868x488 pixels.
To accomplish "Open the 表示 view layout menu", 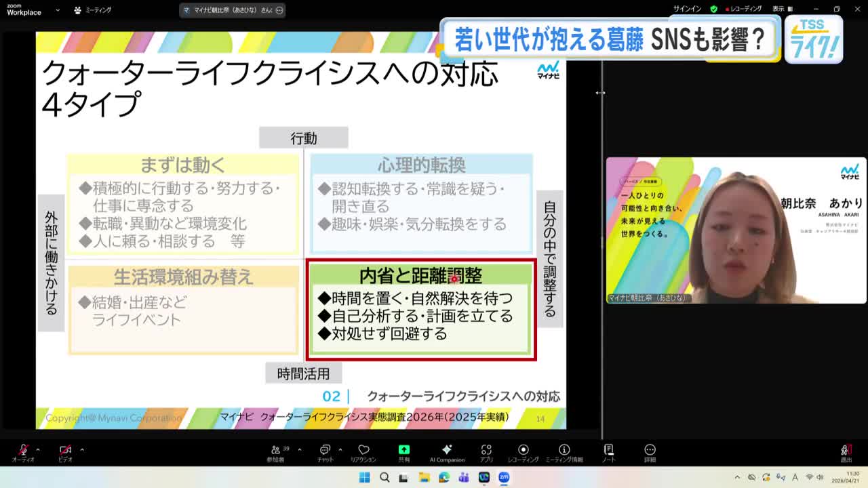I will 782,9.
